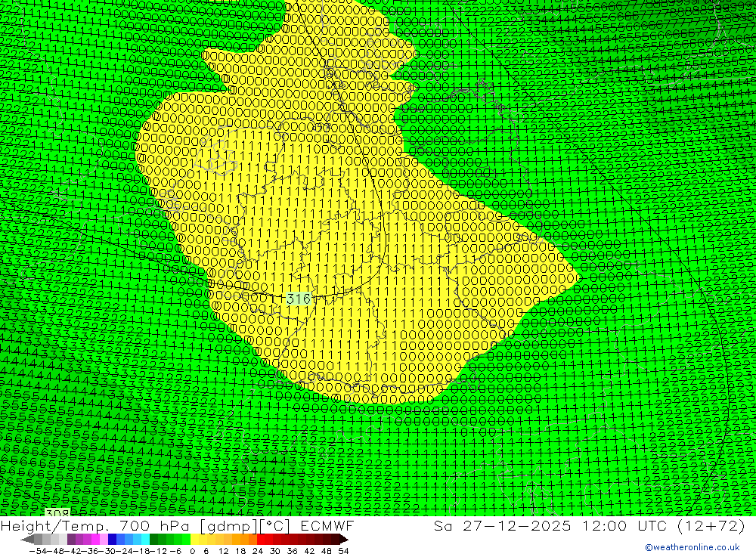Click the Height/Temp. 700 hPa ECMWF title

[177, 525]
